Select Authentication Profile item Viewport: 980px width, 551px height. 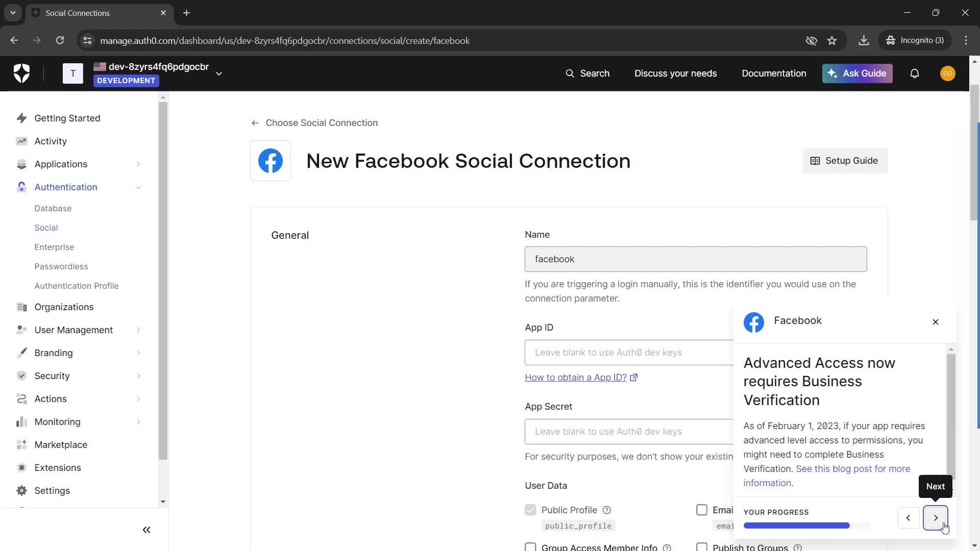point(77,286)
